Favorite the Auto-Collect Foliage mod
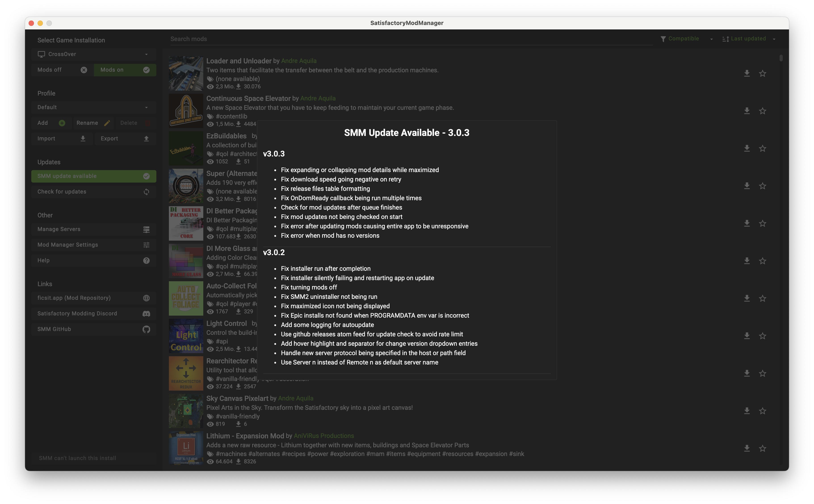814x504 pixels. pos(762,298)
